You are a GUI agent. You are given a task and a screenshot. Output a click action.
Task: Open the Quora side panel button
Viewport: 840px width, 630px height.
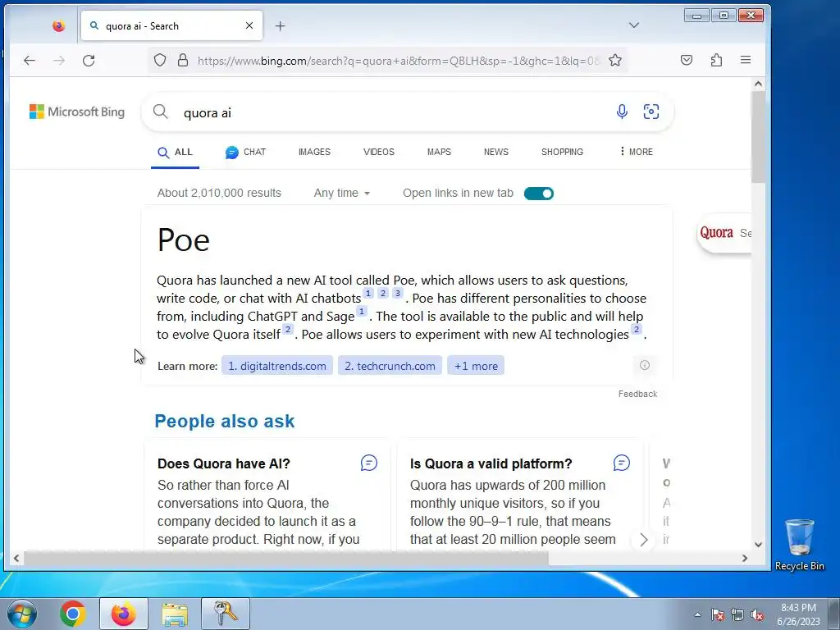(x=724, y=234)
